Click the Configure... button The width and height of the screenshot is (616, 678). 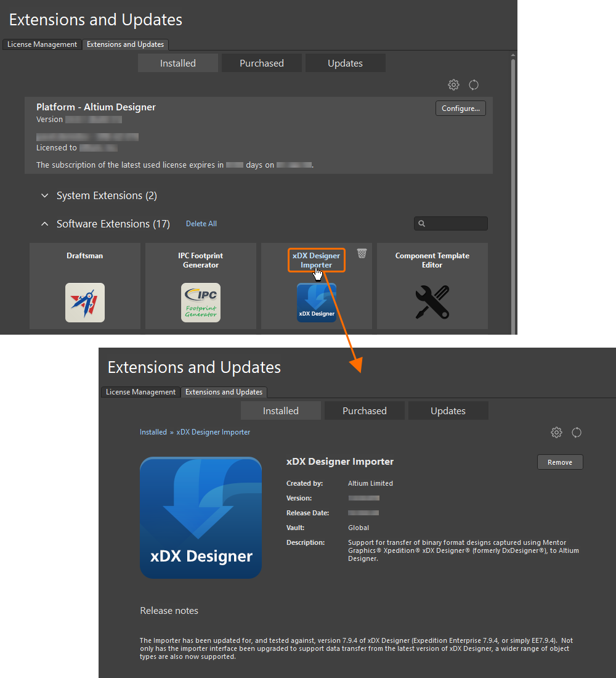[x=460, y=108]
